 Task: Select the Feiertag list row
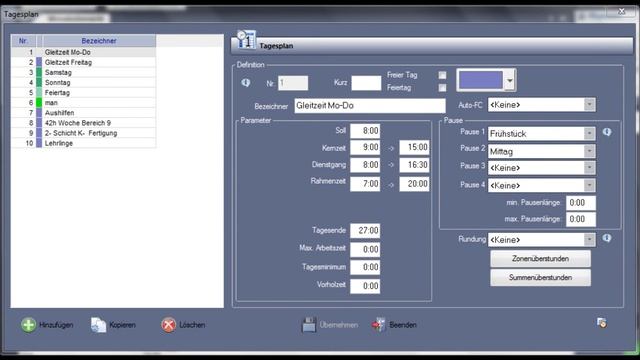[83, 93]
